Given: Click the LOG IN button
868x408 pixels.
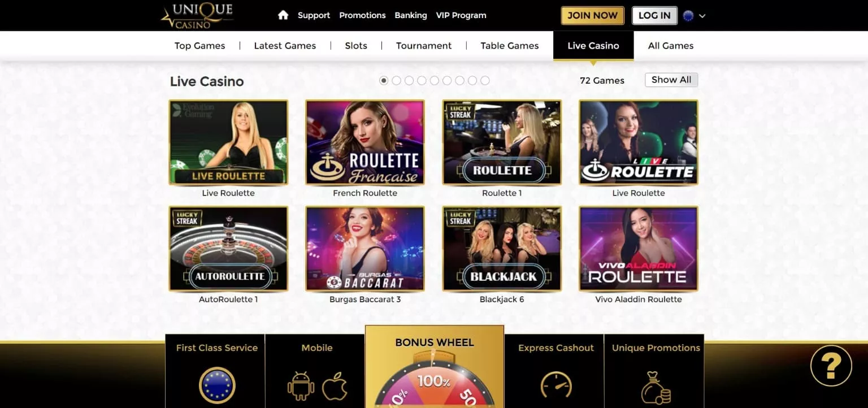Looking at the screenshot, I should (x=654, y=15).
